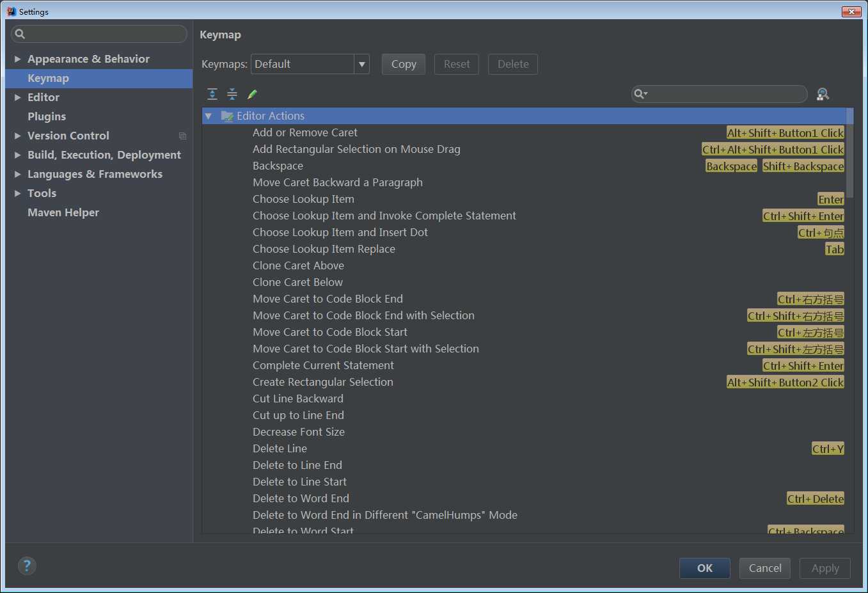Focus the keymap action search field

pyautogui.click(x=719, y=94)
